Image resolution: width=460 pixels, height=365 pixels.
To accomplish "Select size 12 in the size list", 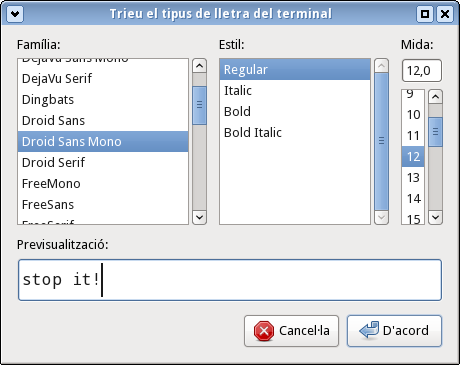I will pyautogui.click(x=413, y=157).
